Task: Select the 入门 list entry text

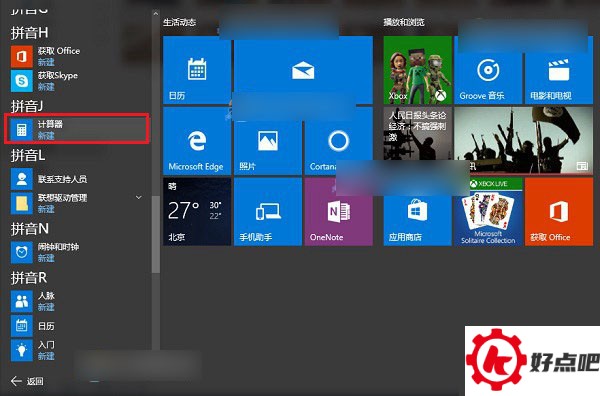Action: pos(46,345)
